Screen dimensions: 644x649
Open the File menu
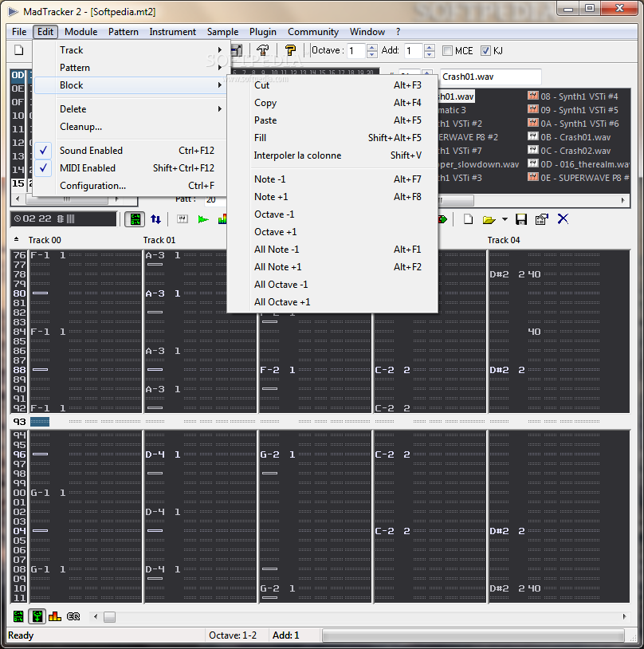[19, 32]
